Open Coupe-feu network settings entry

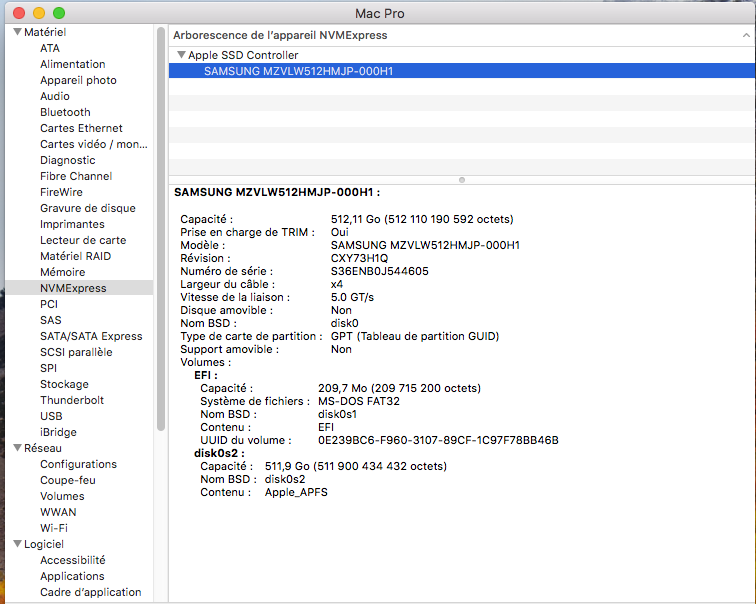click(x=68, y=480)
